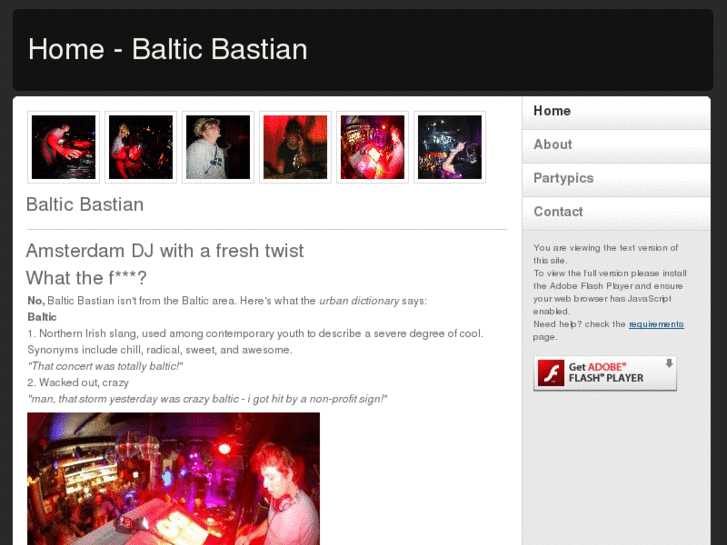Viewport: 727px width, 545px height.
Task: Click the Baltic Bastian page heading
Action: pos(85,205)
